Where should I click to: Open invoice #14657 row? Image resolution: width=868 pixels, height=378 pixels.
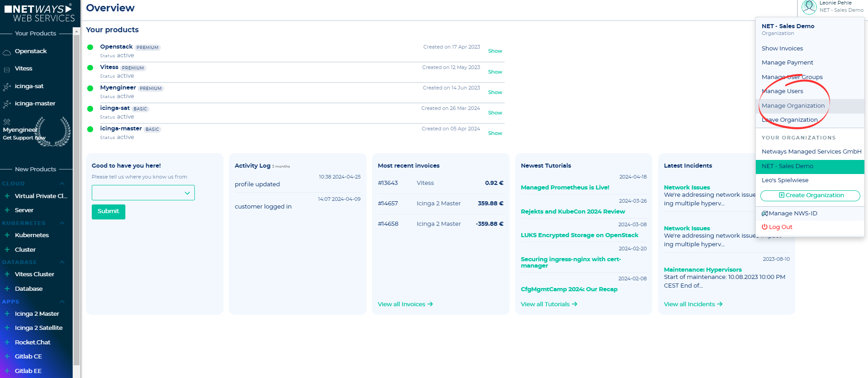coord(441,203)
